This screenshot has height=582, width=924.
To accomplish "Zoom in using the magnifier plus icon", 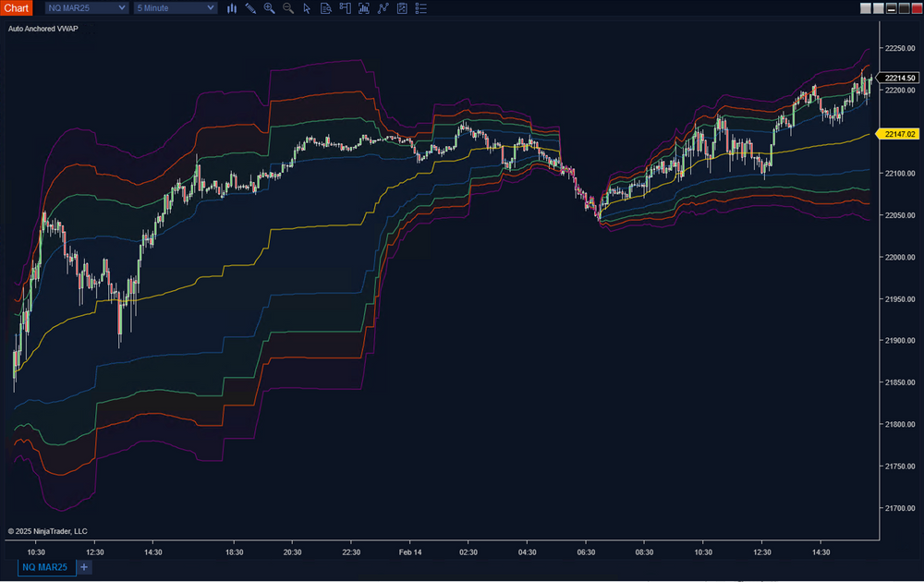I will point(269,8).
